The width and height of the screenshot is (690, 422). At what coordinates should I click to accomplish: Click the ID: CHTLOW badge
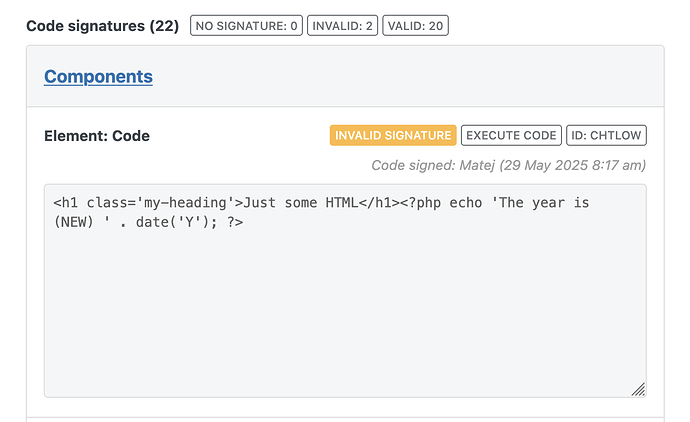click(x=606, y=135)
